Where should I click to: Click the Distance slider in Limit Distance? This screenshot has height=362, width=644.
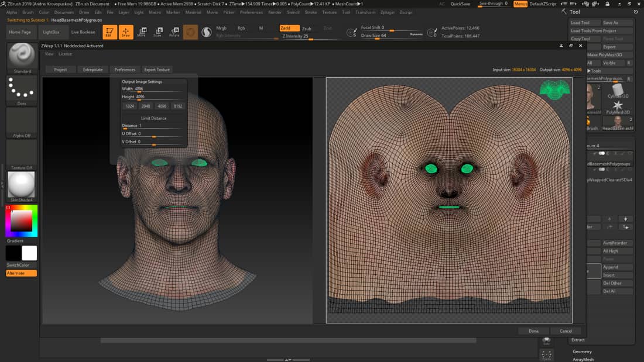click(153, 126)
